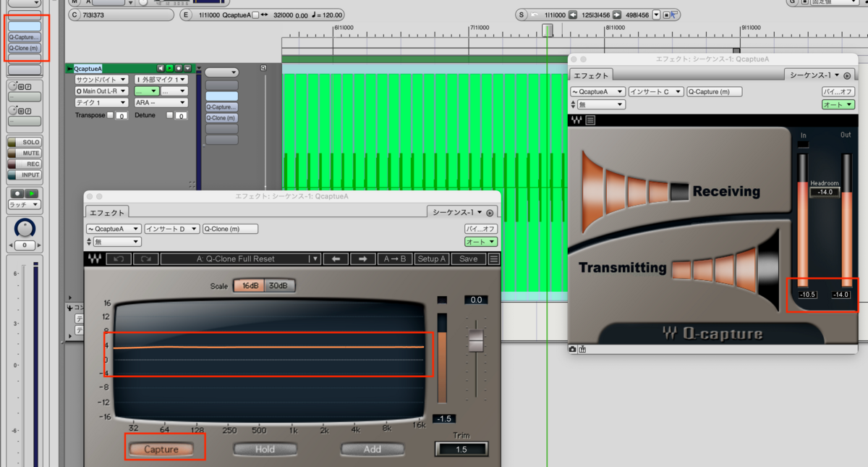
Task: Click the camera snapshot icon under Q-Capture
Action: point(573,349)
